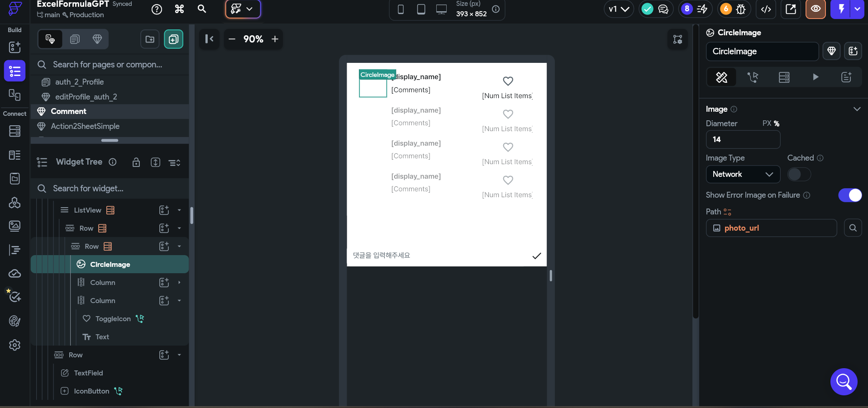The image size is (868, 408).
Task: Click the lightning run test mode button
Action: [841, 9]
